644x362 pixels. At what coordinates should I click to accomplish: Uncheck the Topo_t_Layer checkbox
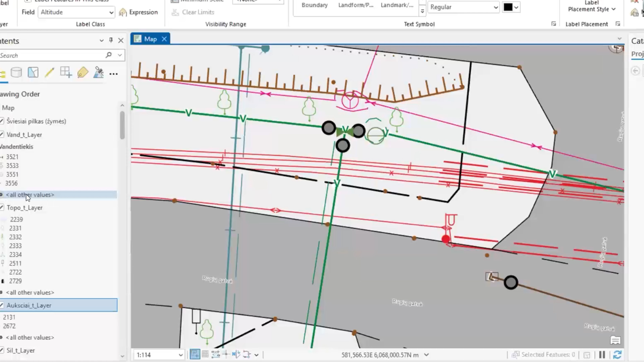tap(2, 208)
